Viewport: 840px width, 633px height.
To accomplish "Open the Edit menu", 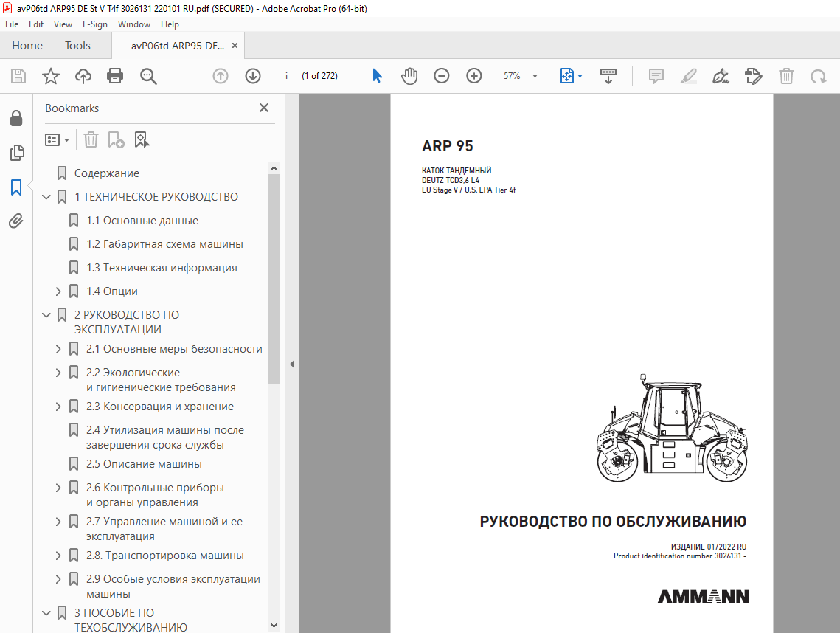I will coord(36,24).
